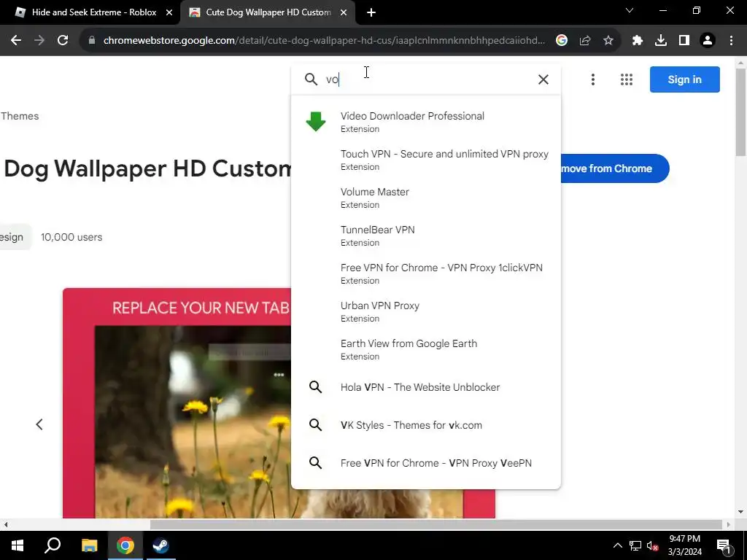This screenshot has height=560, width=747.
Task: Choose Touch VPN suggestion
Action: pyautogui.click(x=426, y=160)
